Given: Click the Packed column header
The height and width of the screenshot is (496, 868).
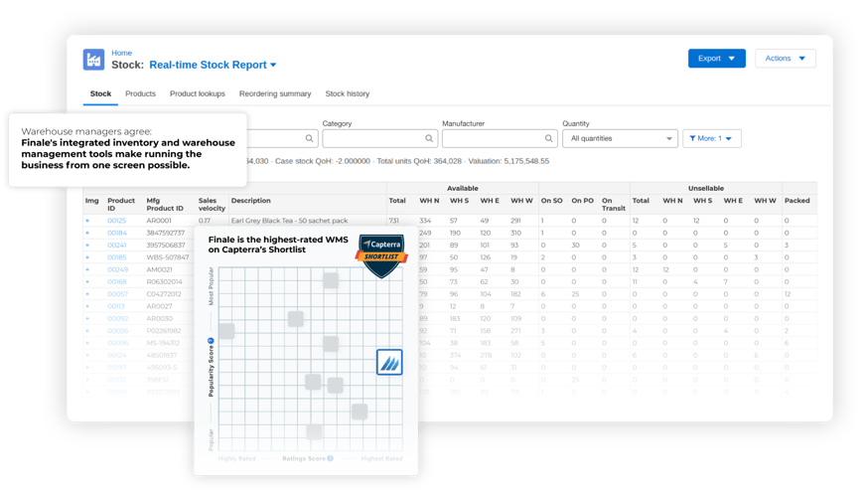Looking at the screenshot, I should click(x=796, y=201).
